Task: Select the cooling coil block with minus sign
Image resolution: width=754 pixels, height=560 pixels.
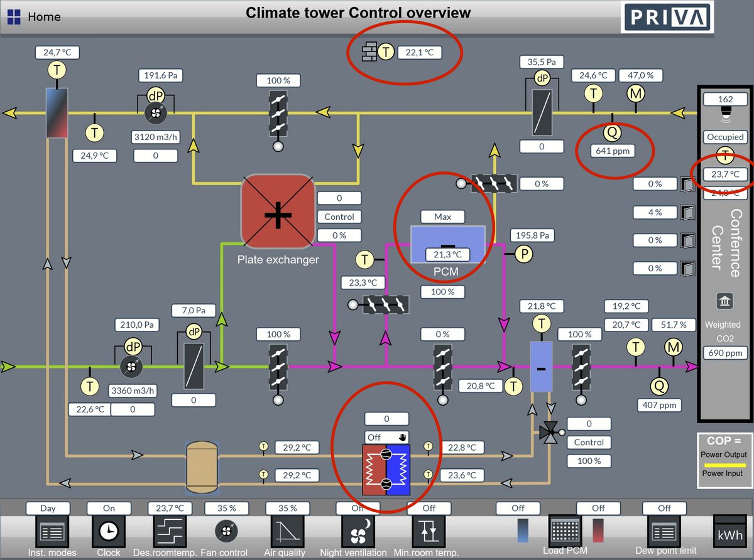Action: coord(540,367)
